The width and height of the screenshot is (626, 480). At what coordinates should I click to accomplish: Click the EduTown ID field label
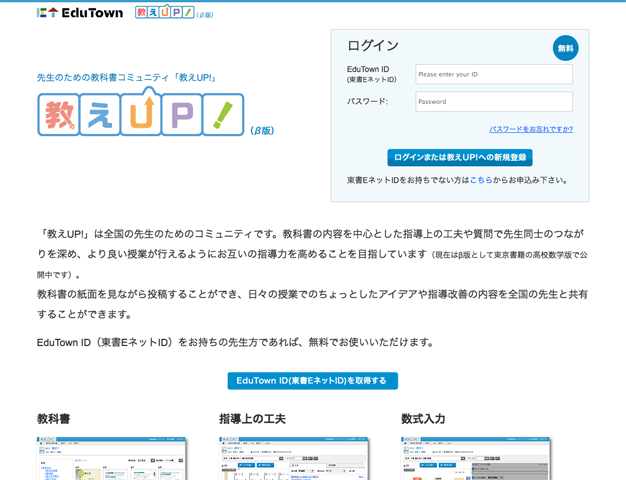[x=371, y=74]
